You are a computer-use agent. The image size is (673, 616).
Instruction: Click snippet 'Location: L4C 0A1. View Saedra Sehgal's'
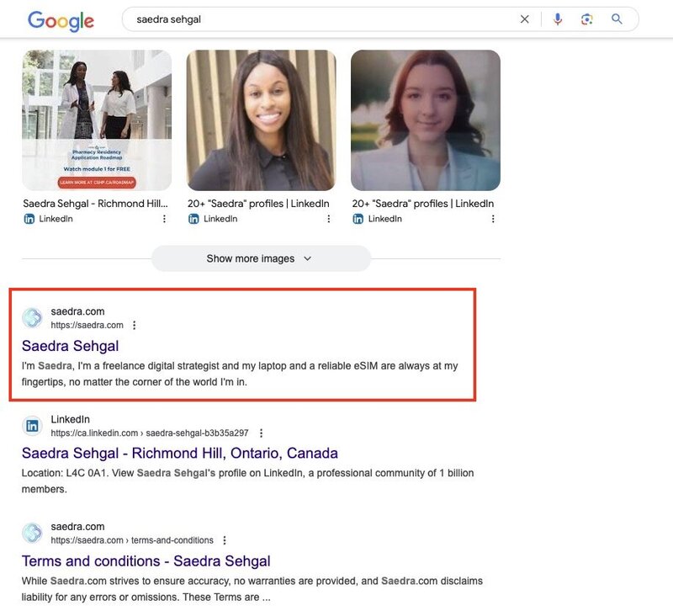coord(247,481)
